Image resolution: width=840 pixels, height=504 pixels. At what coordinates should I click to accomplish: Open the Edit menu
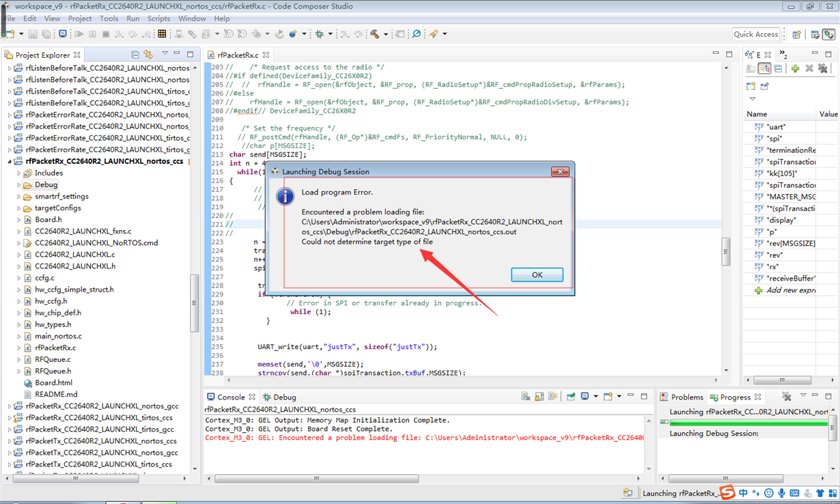pos(30,18)
